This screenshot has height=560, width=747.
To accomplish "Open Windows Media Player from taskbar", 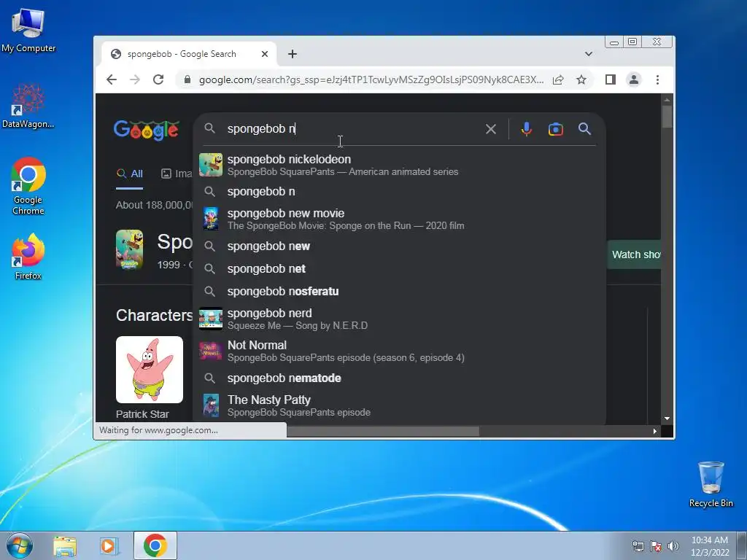I will [109, 545].
